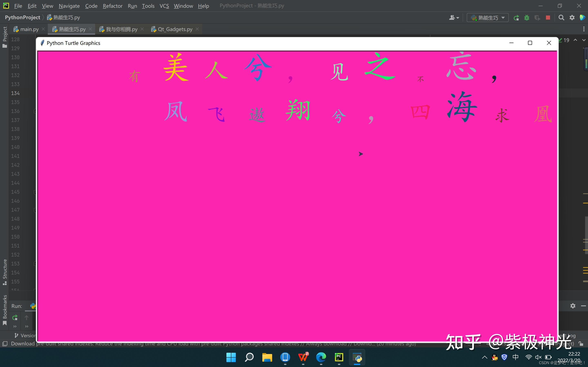This screenshot has height=367, width=588.
Task: Toggle the Structure tool window
Action: [5, 272]
